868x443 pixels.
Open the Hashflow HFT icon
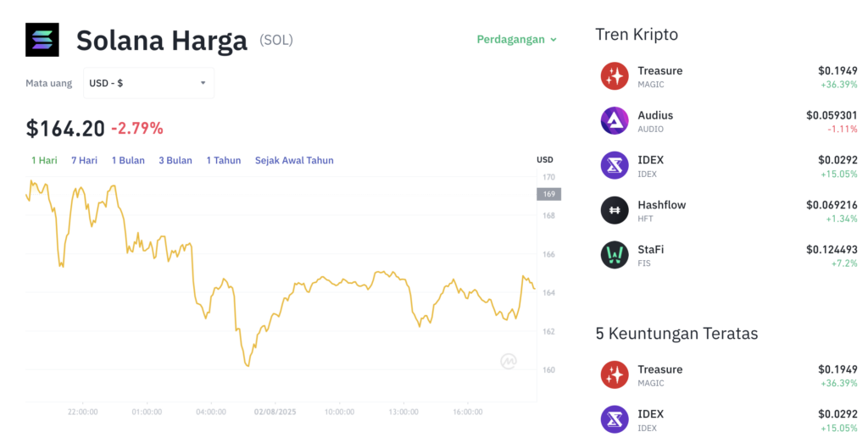click(615, 210)
